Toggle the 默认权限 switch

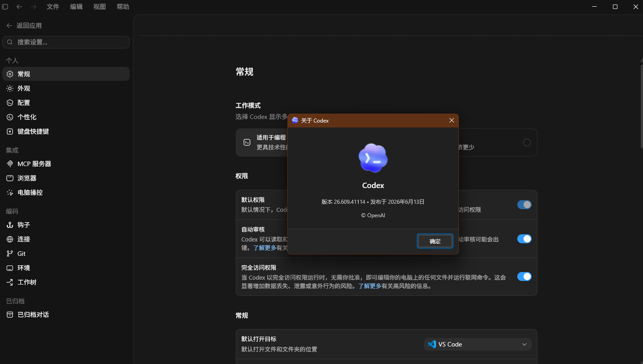tap(524, 205)
